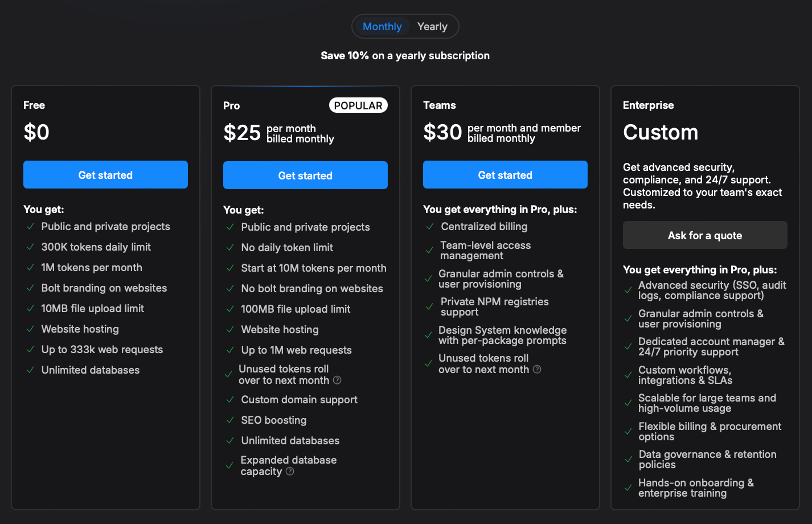Click the Enterprise plan title

click(x=648, y=105)
